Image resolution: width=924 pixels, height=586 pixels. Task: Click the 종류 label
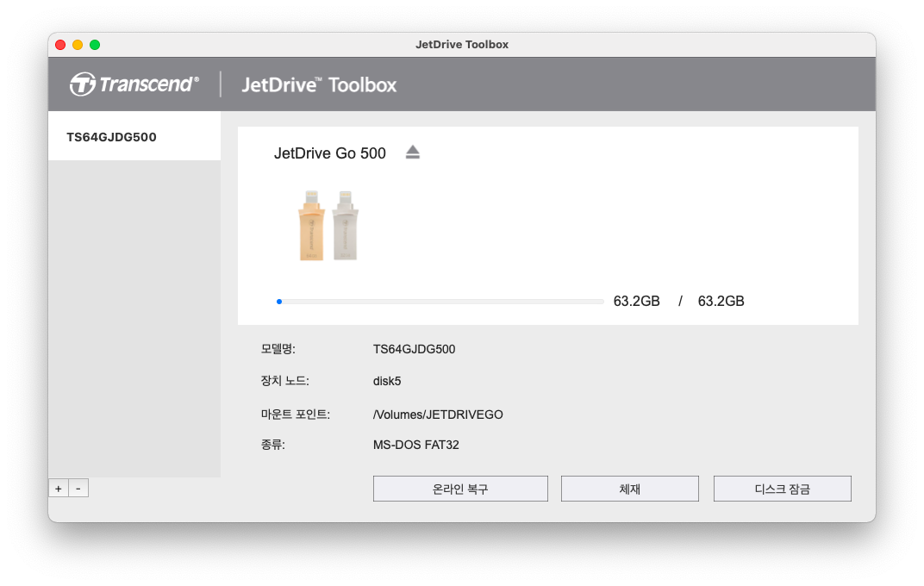[272, 444]
